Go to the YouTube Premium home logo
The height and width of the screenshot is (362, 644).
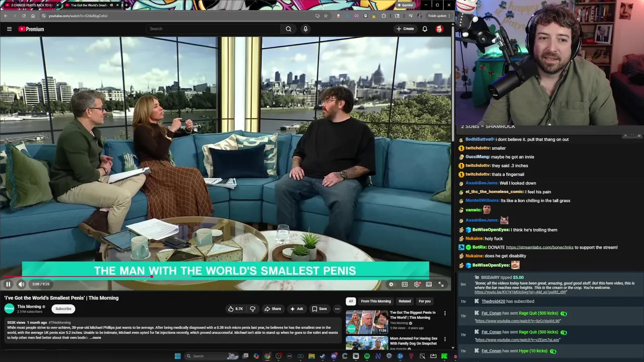(x=31, y=29)
